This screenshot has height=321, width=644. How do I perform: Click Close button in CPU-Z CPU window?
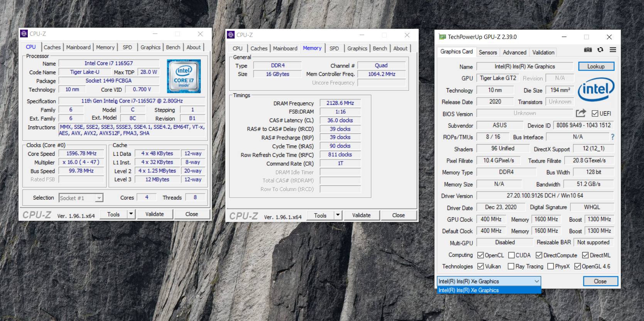pyautogui.click(x=192, y=214)
